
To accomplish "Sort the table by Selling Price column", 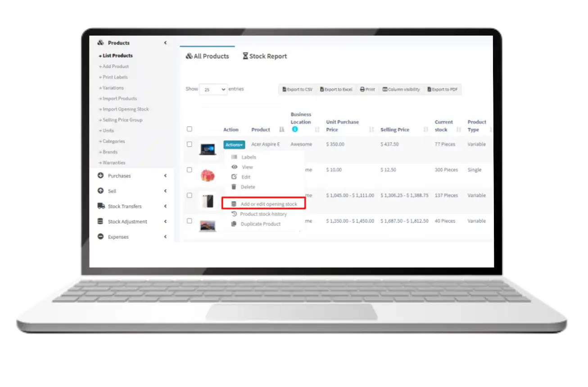I will (x=395, y=130).
